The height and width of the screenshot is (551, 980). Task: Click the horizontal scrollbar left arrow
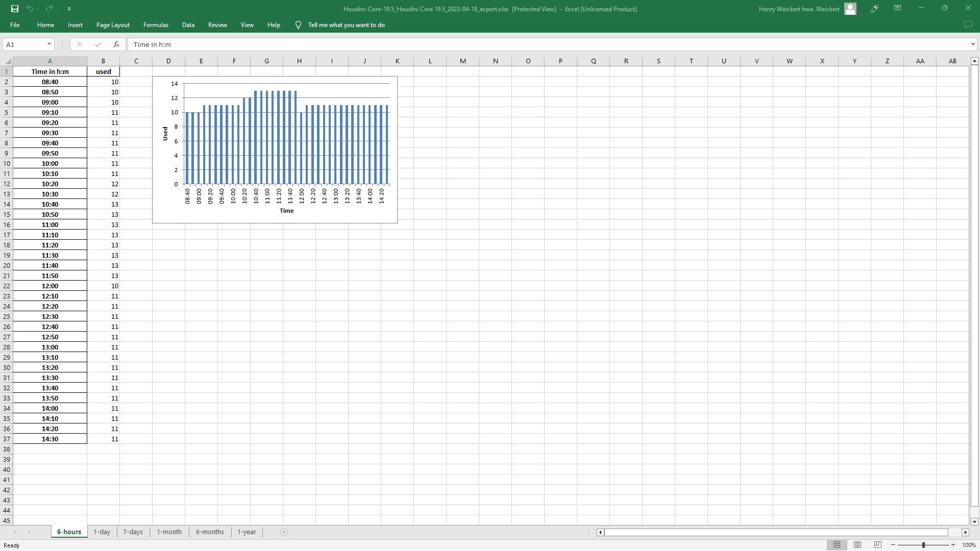600,532
